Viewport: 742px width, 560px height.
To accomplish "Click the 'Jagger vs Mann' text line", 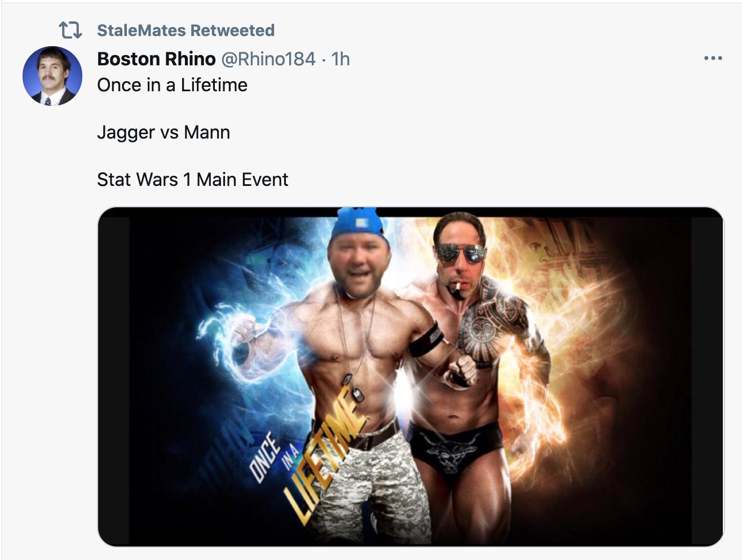I will point(164,132).
